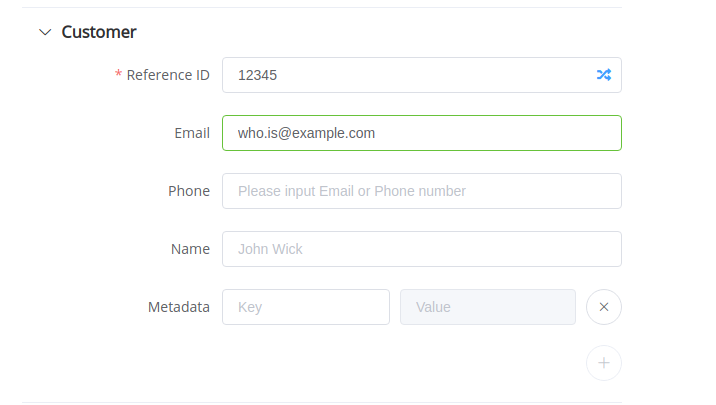Focus the Name field showing John Wick
716x405 pixels.
pos(420,249)
